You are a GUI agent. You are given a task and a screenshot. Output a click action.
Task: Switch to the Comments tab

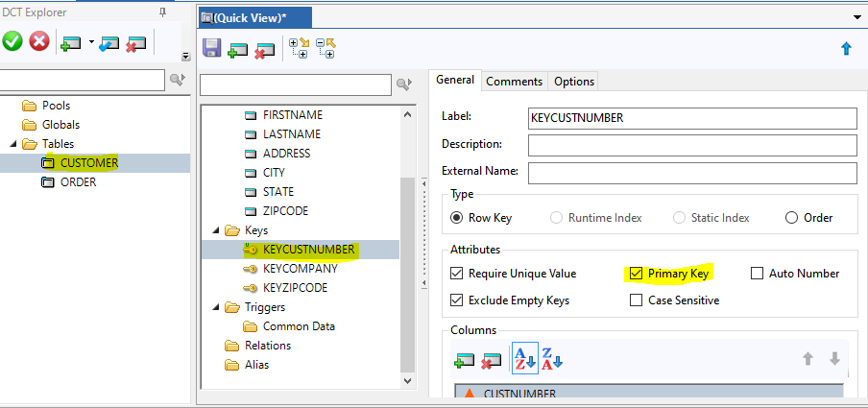(x=515, y=82)
